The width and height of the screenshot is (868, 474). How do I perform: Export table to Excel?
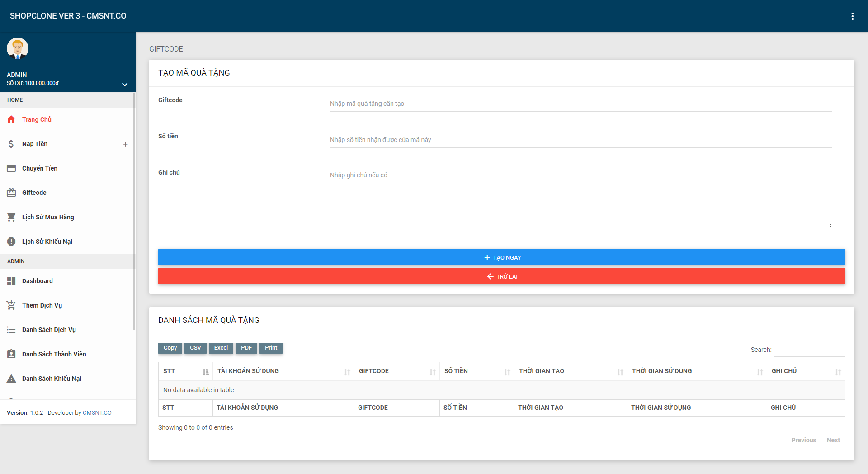(221, 348)
